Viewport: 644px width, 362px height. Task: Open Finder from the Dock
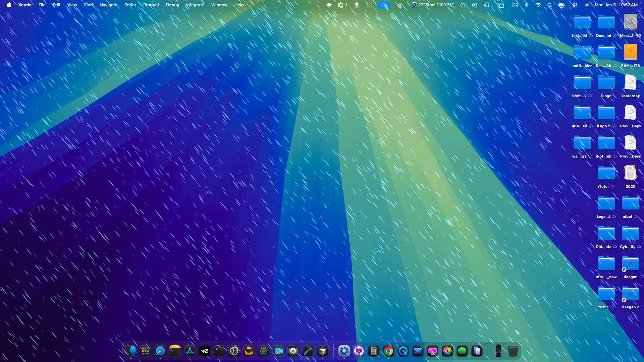tap(131, 351)
